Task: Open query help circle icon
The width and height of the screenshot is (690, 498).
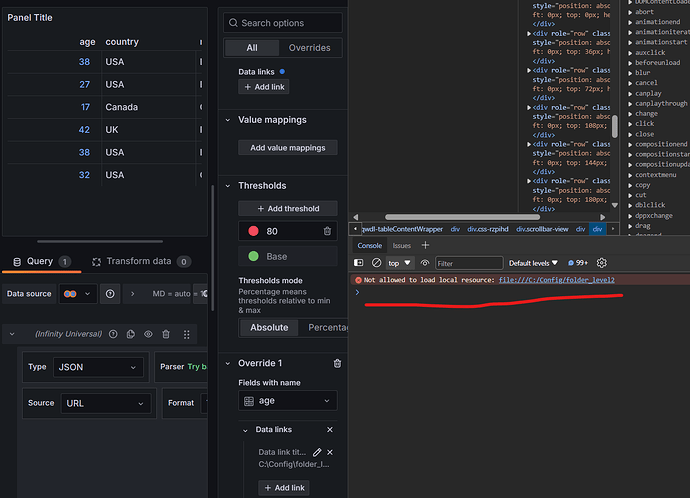Action: [x=113, y=334]
